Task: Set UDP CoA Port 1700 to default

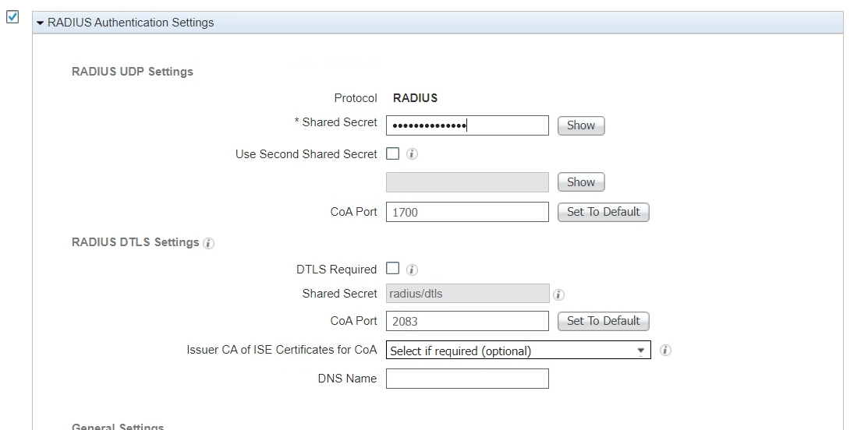Action: (603, 212)
